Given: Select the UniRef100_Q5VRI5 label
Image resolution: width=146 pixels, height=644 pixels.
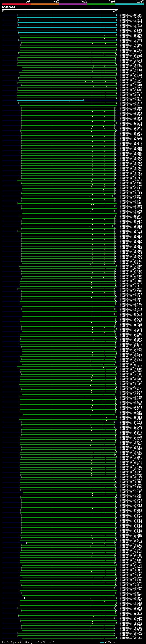Looking at the screenshot, I should tap(131, 231).
